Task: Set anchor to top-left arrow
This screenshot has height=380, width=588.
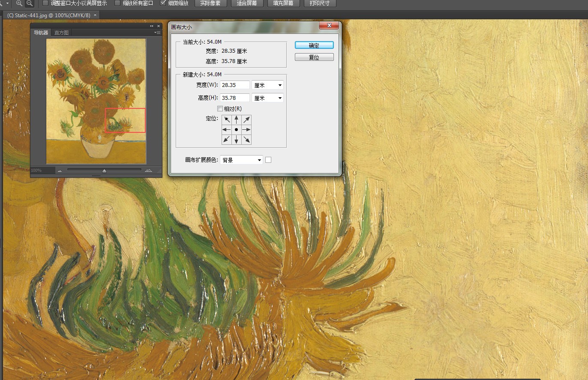Action: point(227,120)
